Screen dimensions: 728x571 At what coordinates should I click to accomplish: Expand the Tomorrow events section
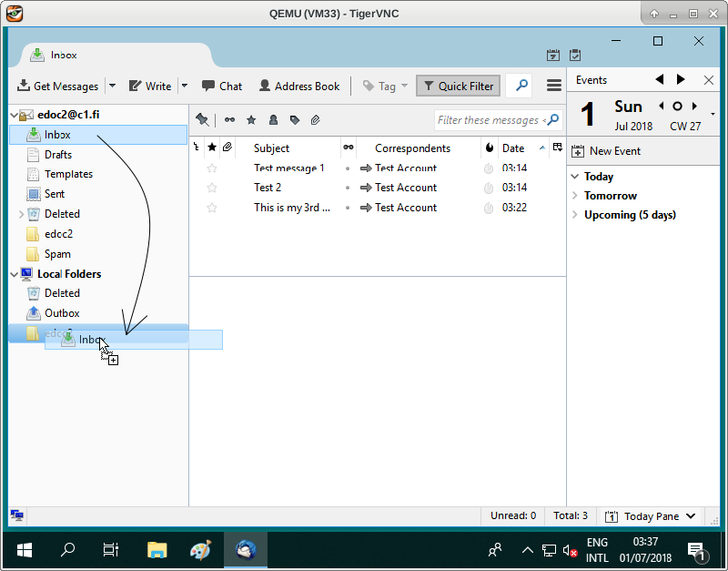point(574,196)
